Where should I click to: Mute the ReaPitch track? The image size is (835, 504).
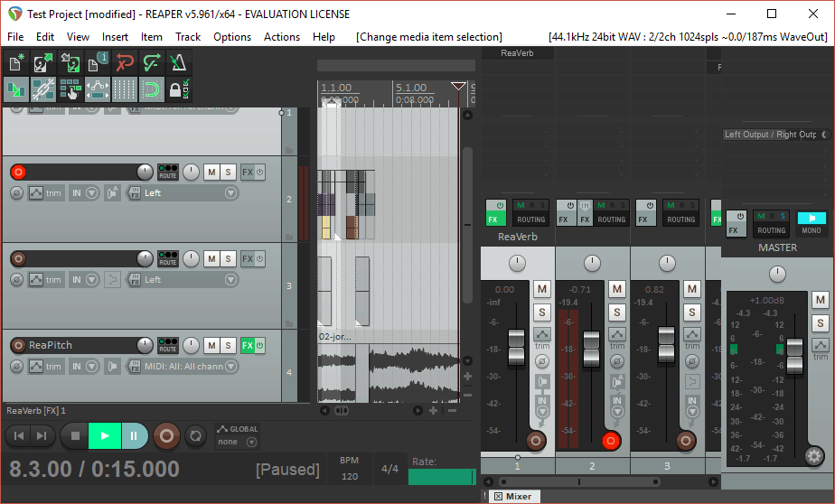pyautogui.click(x=211, y=346)
